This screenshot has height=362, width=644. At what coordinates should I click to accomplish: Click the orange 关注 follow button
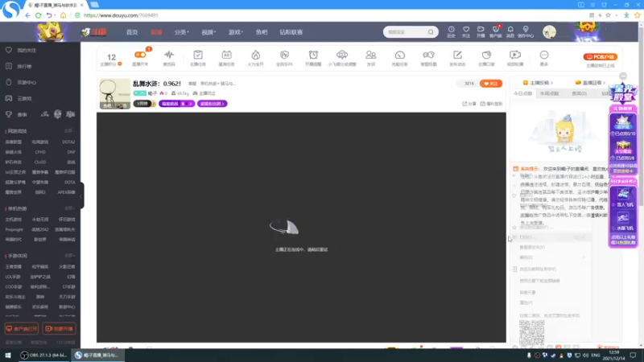point(491,84)
